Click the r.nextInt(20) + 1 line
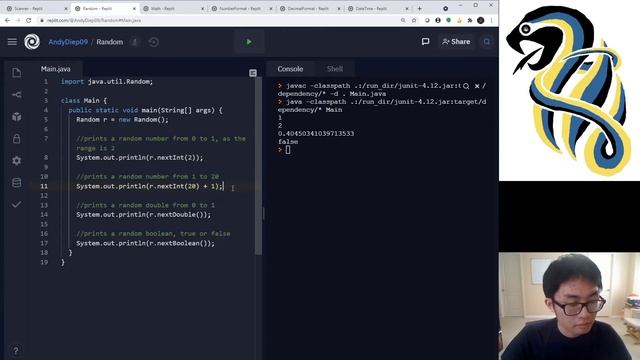This screenshot has width=640, height=360. pyautogui.click(x=149, y=186)
